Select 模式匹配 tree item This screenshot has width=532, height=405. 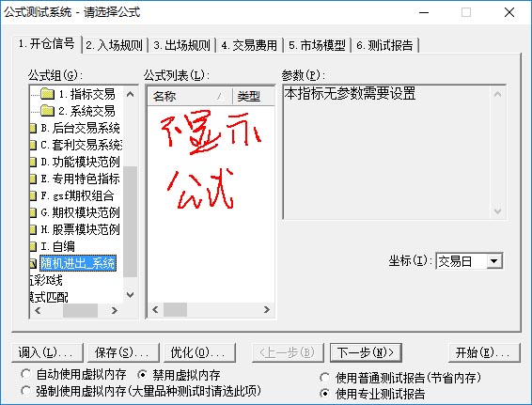point(49,297)
